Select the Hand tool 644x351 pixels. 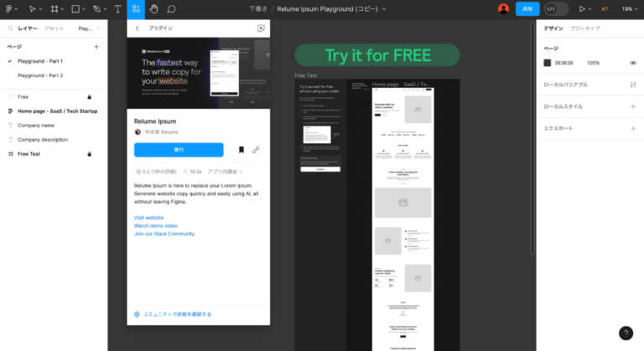pyautogui.click(x=153, y=8)
